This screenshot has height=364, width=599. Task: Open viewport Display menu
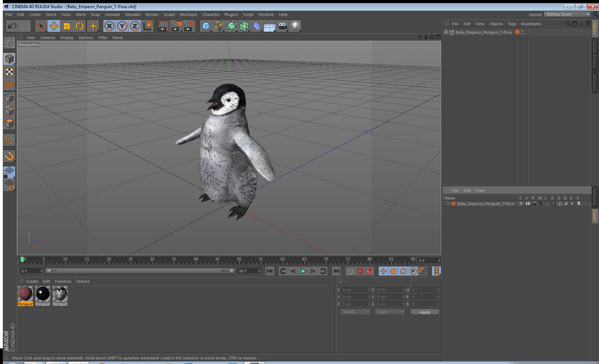[x=67, y=38]
